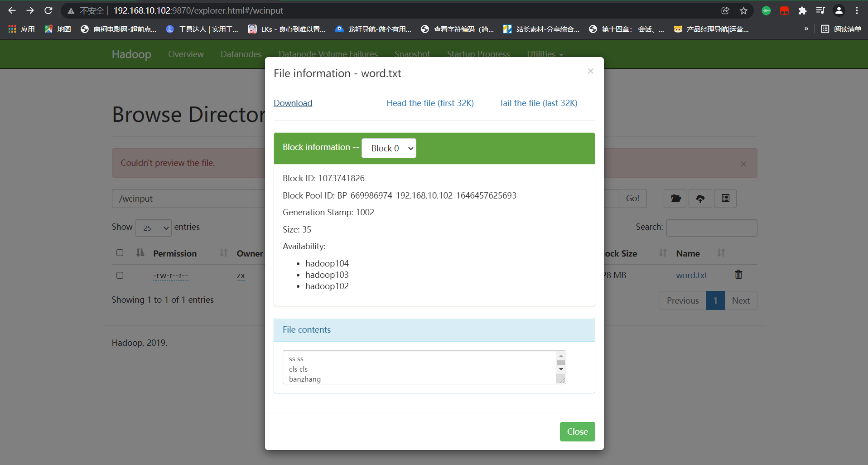Click sort icon beside select-all checkbox

[140, 253]
